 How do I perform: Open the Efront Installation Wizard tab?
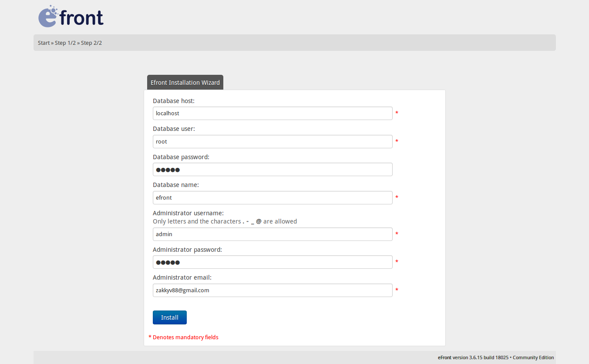point(185,83)
